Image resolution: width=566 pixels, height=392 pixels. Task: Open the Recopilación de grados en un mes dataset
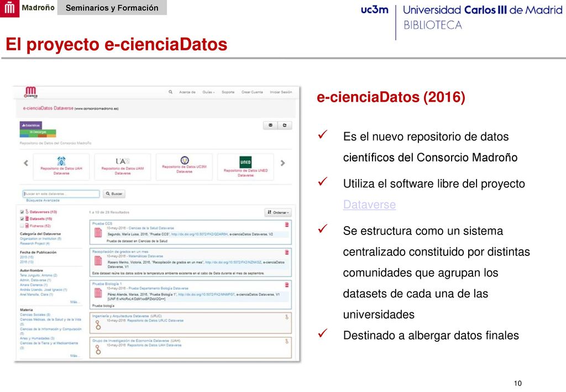coord(120,252)
